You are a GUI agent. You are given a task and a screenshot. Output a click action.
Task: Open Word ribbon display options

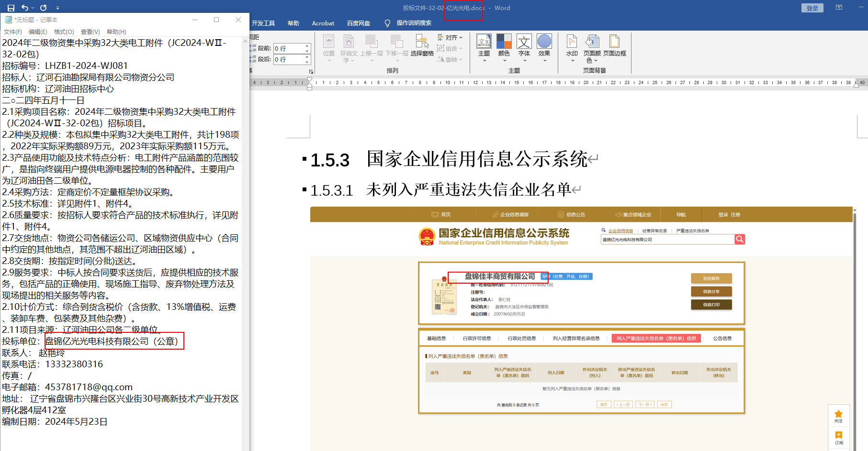pos(839,8)
